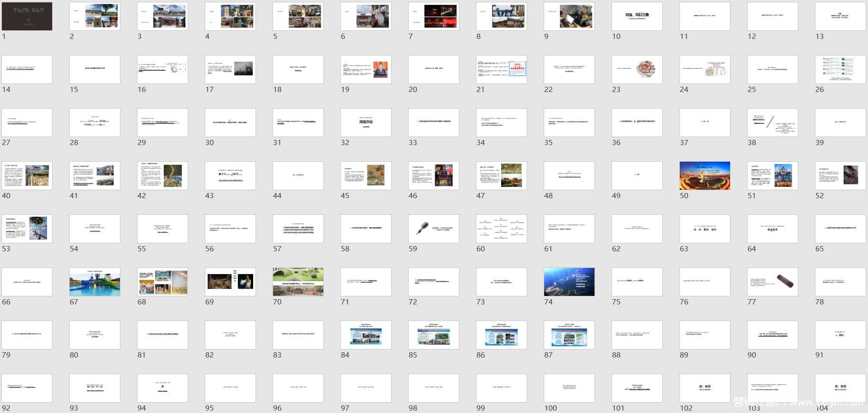Screen dimensions: 868x413
Task: Select slide 51 thumbnail
Action: 773,175
